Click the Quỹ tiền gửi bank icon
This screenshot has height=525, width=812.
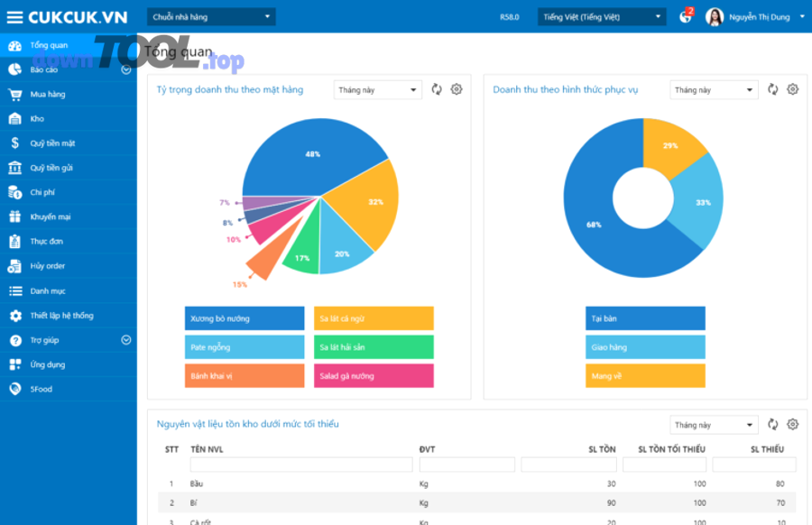click(x=14, y=168)
